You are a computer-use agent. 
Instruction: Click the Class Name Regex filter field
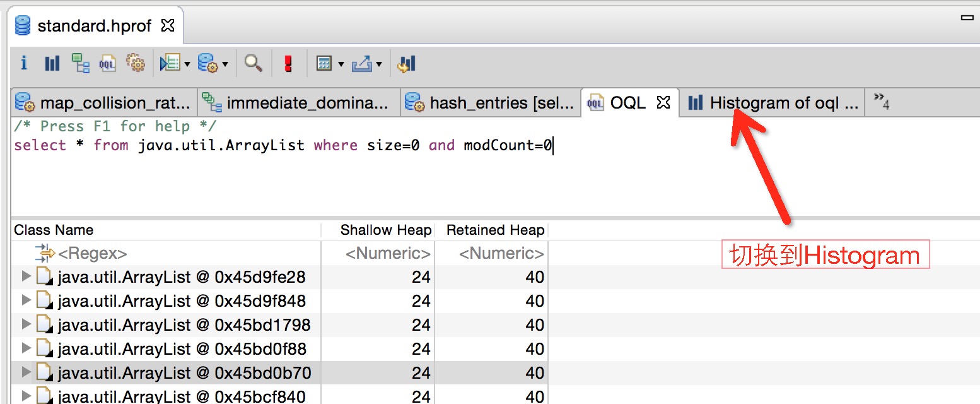tap(166, 254)
